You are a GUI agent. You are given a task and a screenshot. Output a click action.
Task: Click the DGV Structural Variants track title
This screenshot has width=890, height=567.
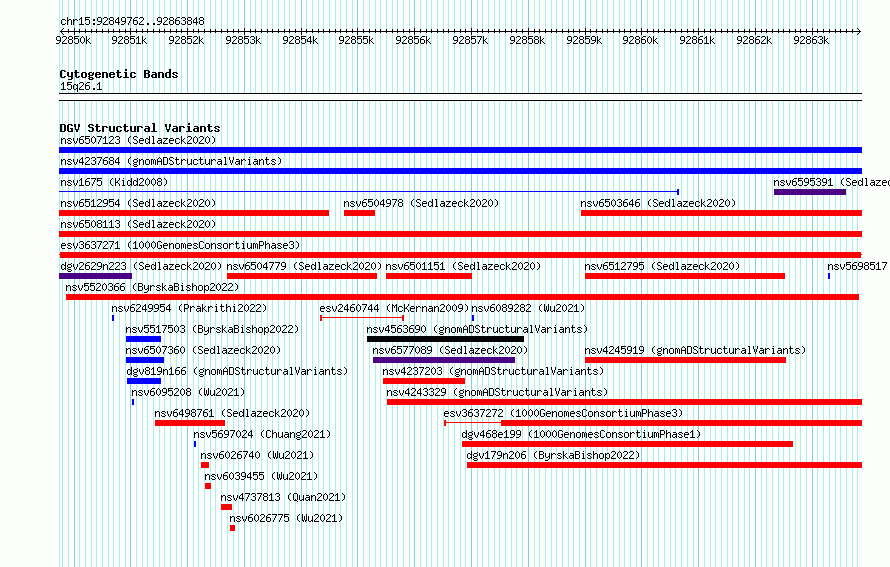140,128
